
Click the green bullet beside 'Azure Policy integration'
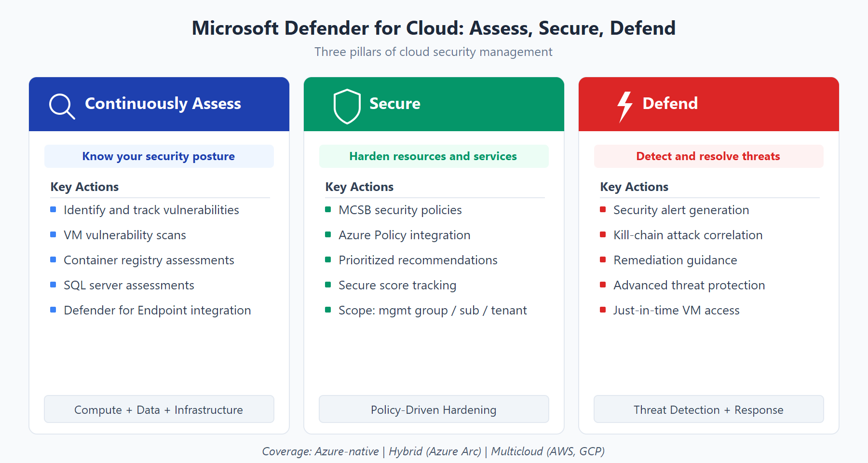pyautogui.click(x=328, y=234)
